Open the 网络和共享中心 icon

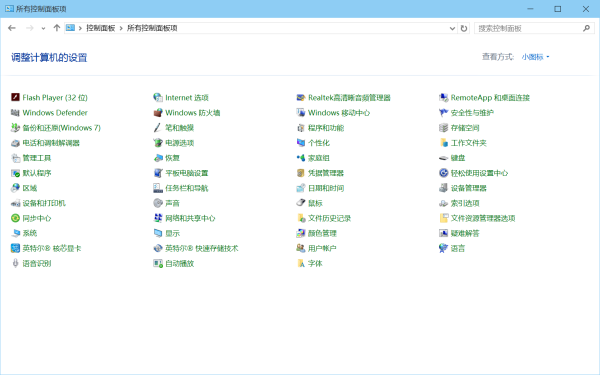tap(158, 218)
